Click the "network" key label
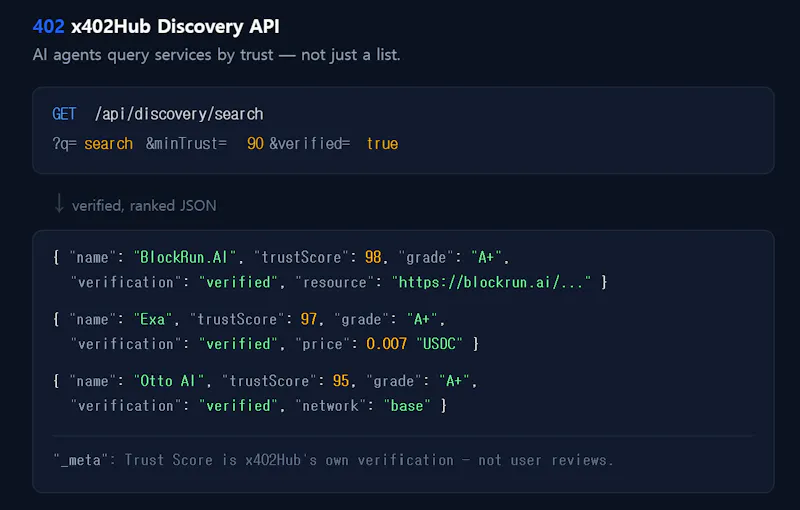Screen dimensions: 800x510 coord(330,405)
